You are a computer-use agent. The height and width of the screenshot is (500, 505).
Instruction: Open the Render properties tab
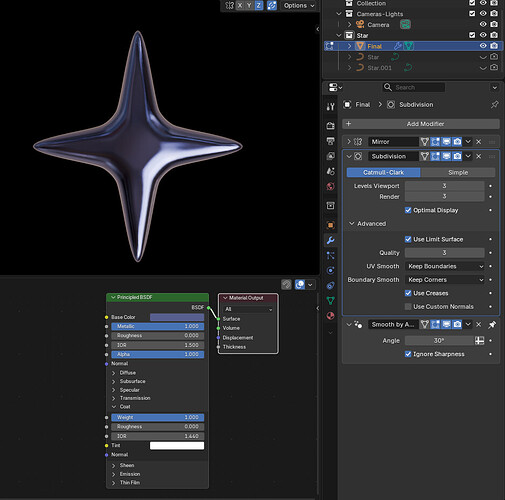click(x=330, y=125)
